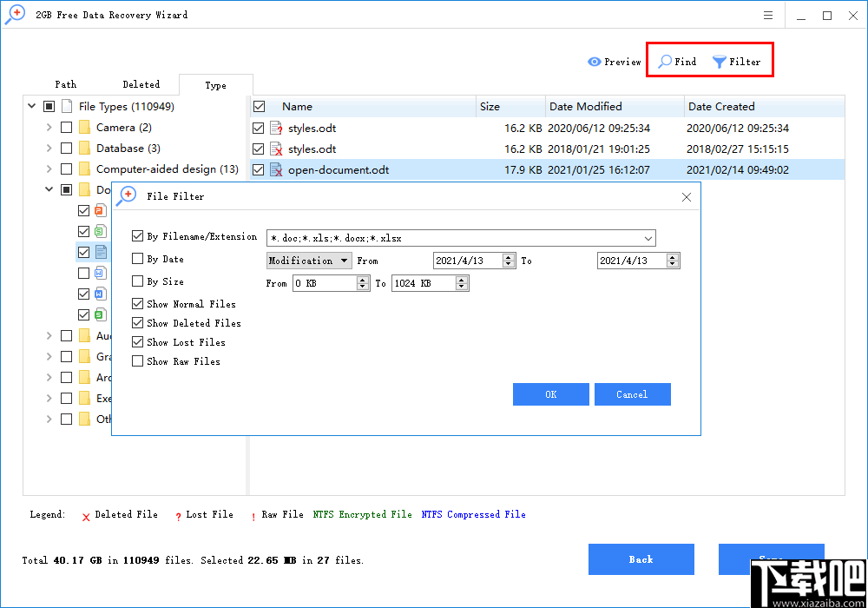868x608 pixels.
Task: Click the Preview eye icon
Action: tap(594, 61)
